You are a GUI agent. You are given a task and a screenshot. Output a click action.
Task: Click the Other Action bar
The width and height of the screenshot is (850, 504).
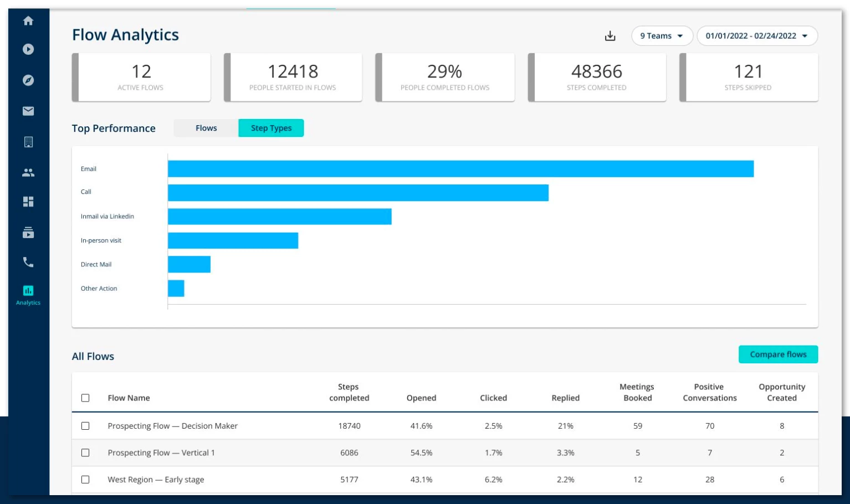[176, 289]
